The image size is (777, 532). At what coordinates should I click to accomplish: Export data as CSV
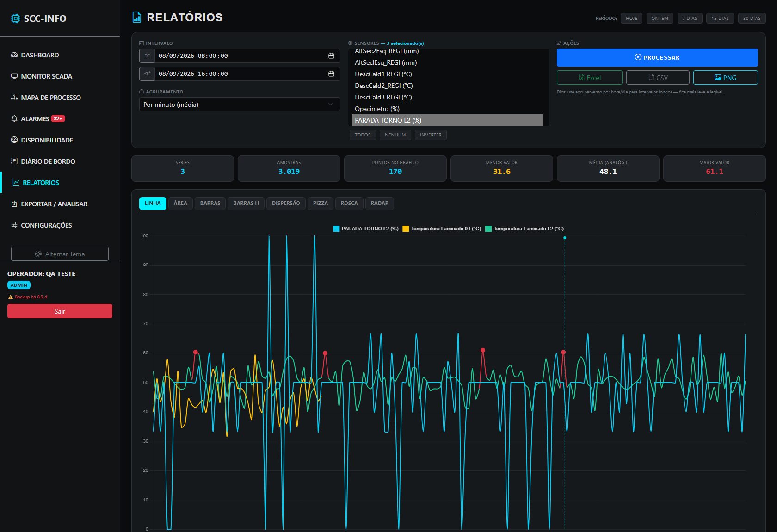(x=658, y=78)
